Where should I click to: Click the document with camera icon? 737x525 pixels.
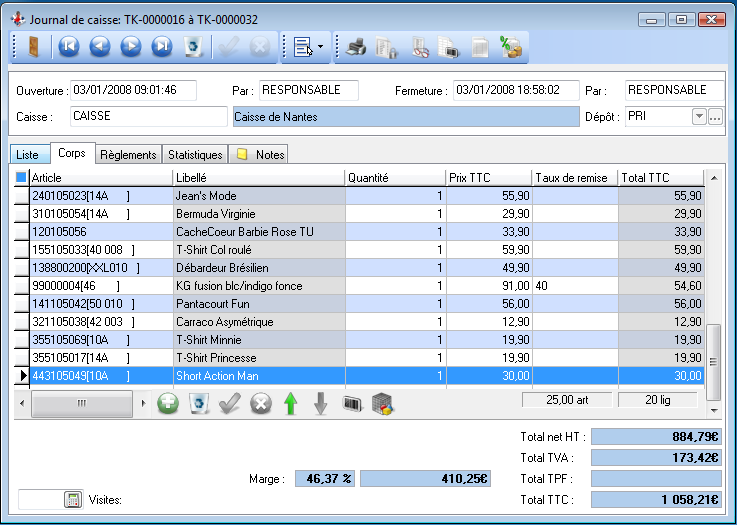(x=448, y=47)
